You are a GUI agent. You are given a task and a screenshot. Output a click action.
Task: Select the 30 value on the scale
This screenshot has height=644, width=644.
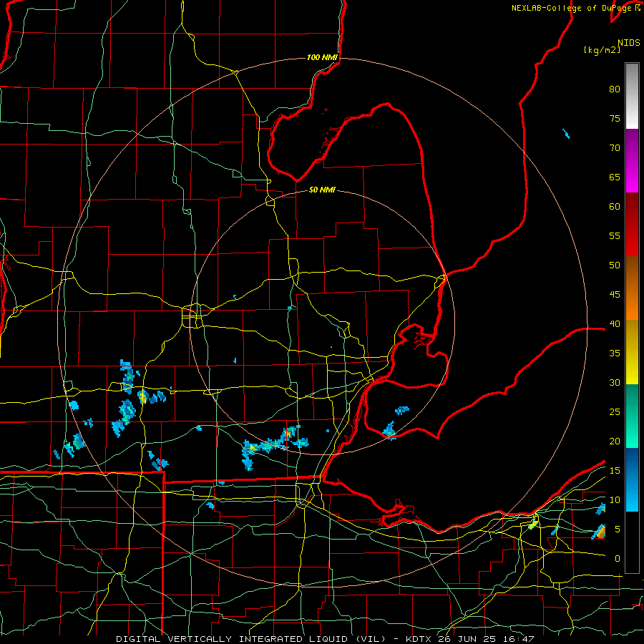tap(615, 382)
